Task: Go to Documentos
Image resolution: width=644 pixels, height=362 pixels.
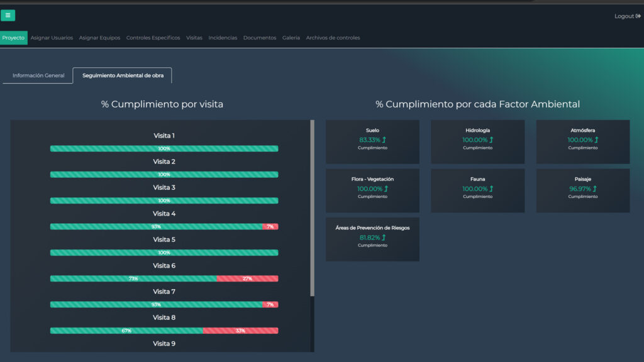Action: point(260,38)
